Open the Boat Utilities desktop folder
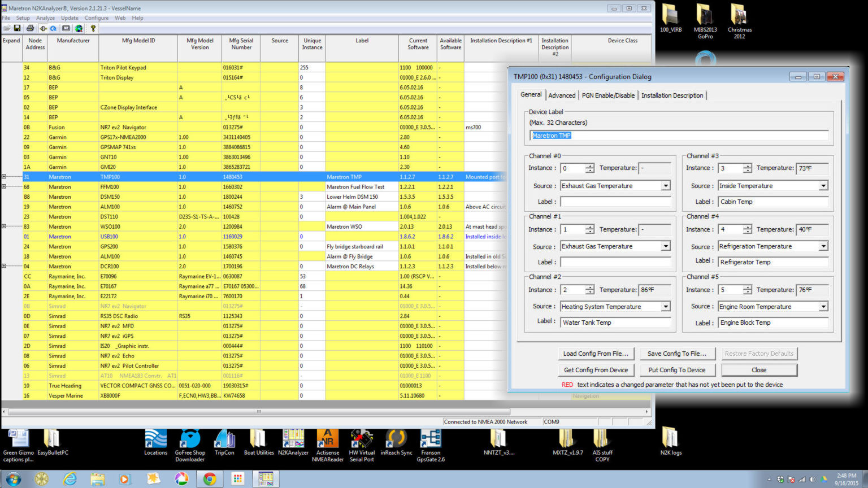The image size is (868, 488). 259,442
